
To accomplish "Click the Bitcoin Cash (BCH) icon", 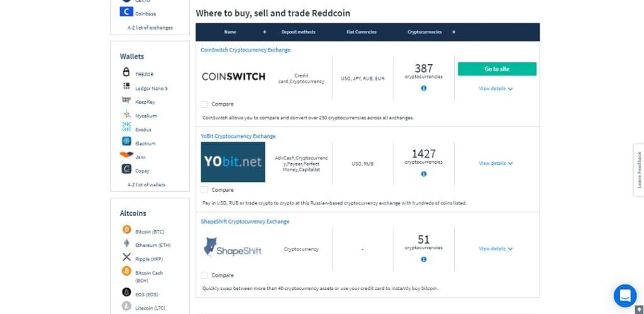I will (126, 271).
